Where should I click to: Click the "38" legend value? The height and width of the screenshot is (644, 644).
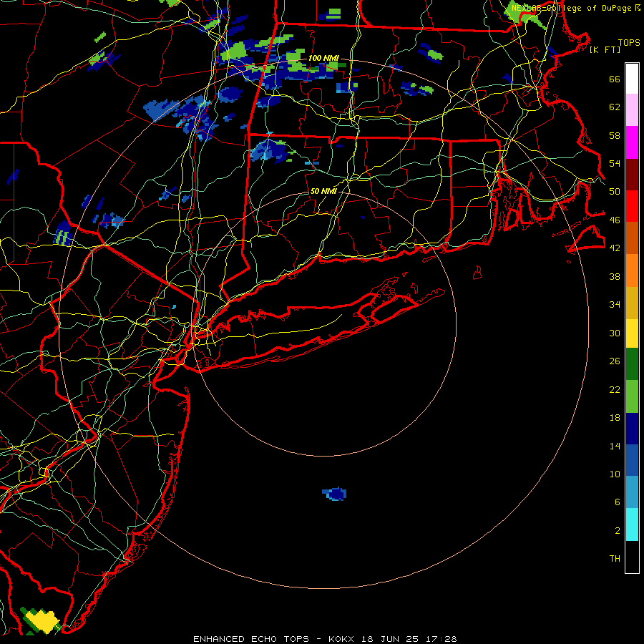[x=615, y=277]
